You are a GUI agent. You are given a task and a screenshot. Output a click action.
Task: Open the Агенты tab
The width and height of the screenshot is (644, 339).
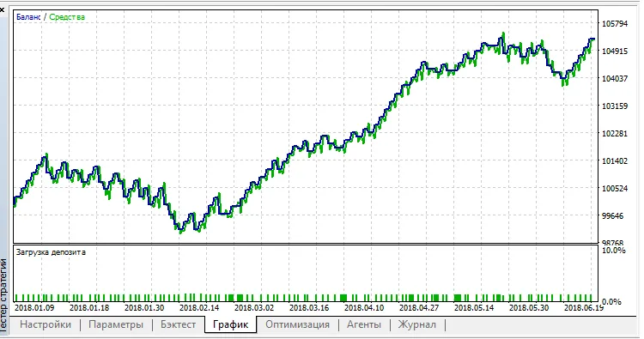tap(364, 324)
